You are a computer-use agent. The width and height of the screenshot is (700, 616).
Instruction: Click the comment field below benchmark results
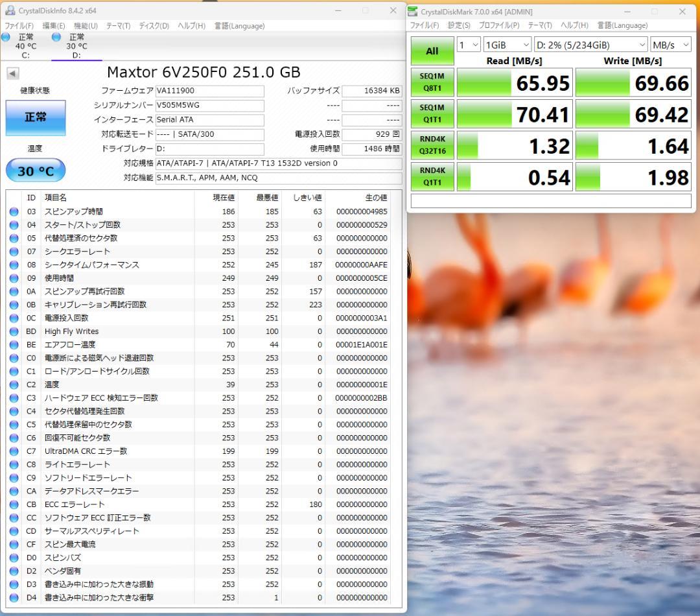(x=550, y=201)
